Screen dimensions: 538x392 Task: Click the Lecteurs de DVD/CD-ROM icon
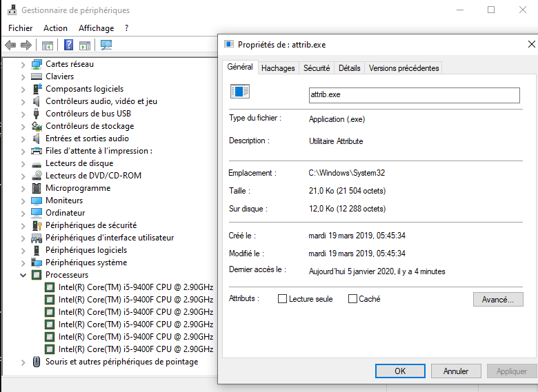point(37,176)
